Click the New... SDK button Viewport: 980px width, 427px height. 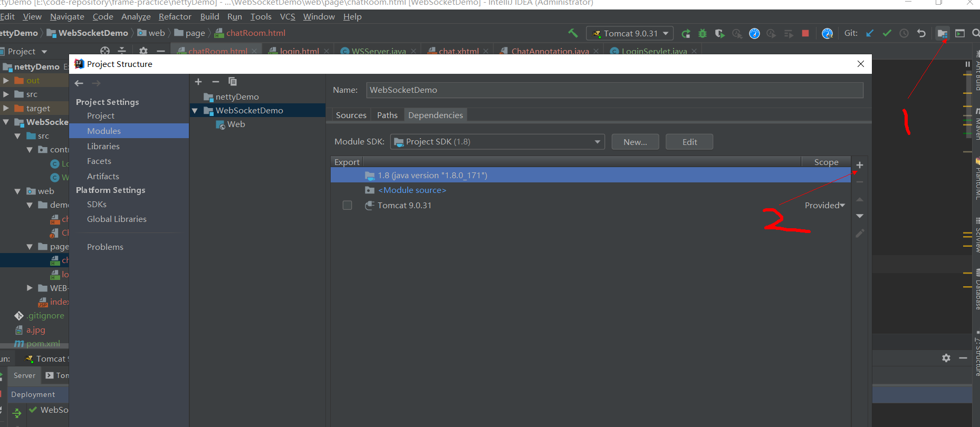point(635,142)
